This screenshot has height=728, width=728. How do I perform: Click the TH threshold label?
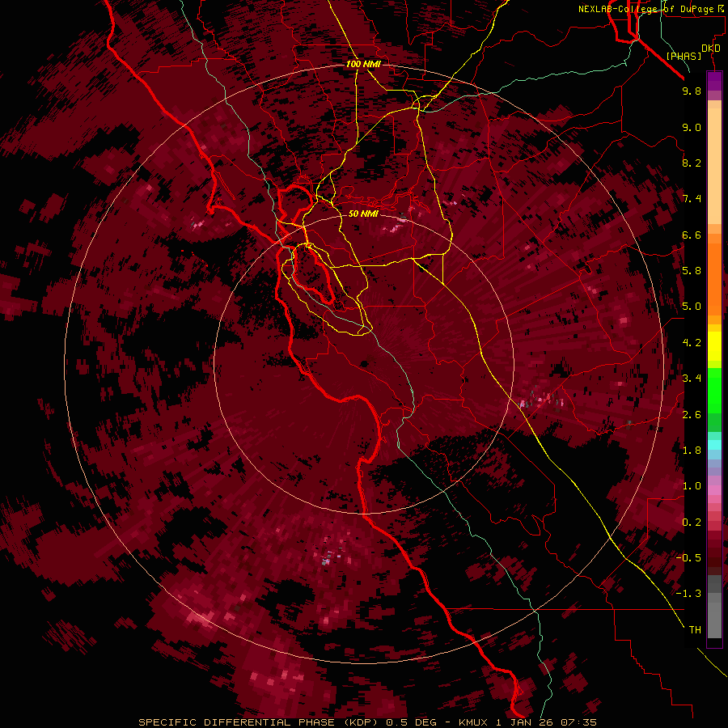coord(695,630)
